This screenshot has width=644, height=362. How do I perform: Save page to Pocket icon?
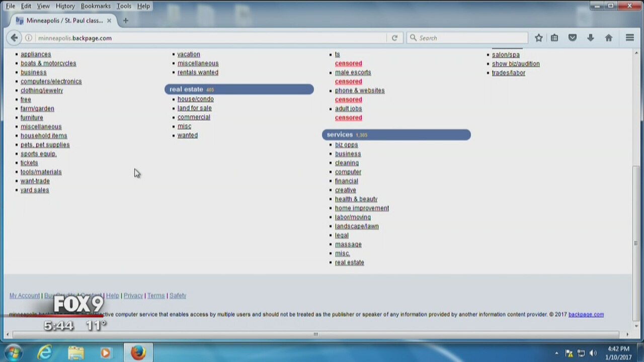[573, 38]
